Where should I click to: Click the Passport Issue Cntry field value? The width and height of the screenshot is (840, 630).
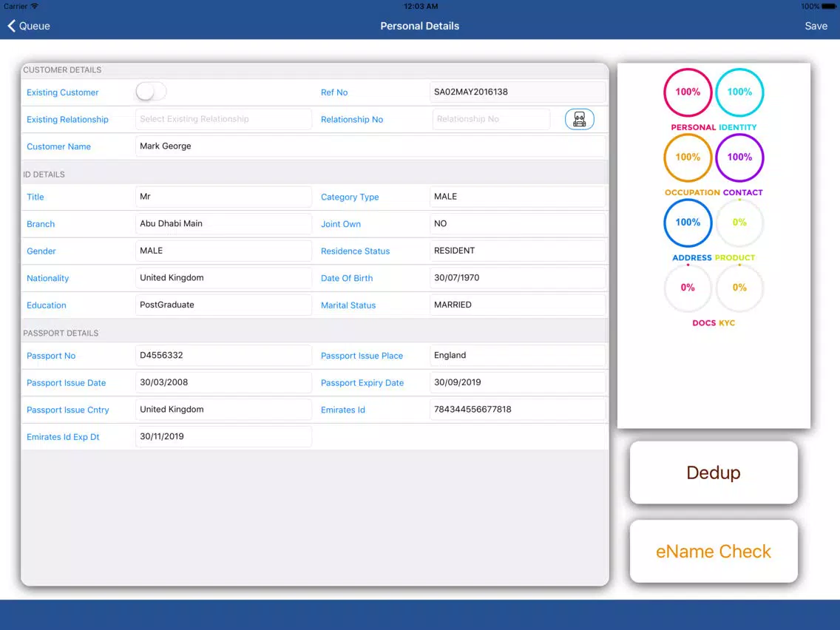coord(223,410)
